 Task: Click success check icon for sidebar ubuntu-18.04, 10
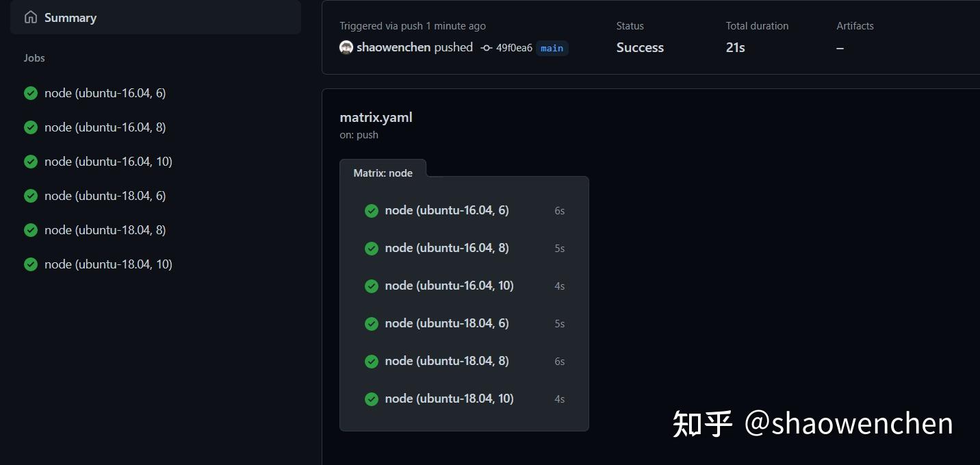pos(31,264)
